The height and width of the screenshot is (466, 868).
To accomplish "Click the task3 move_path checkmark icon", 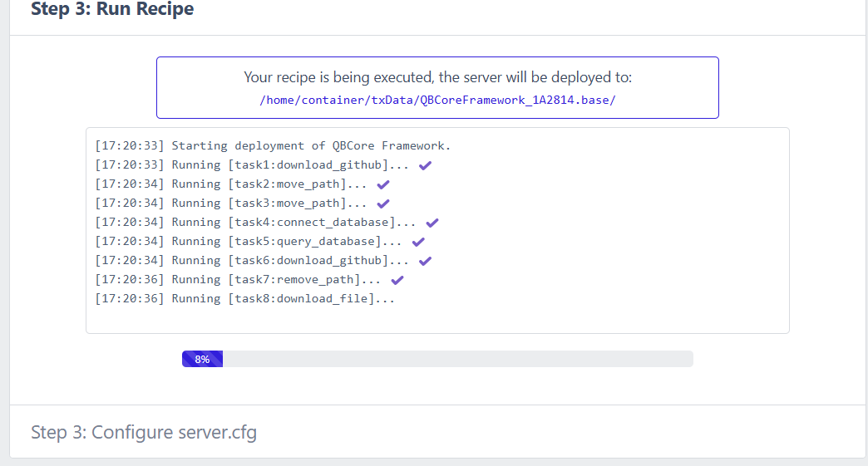I will pos(383,204).
